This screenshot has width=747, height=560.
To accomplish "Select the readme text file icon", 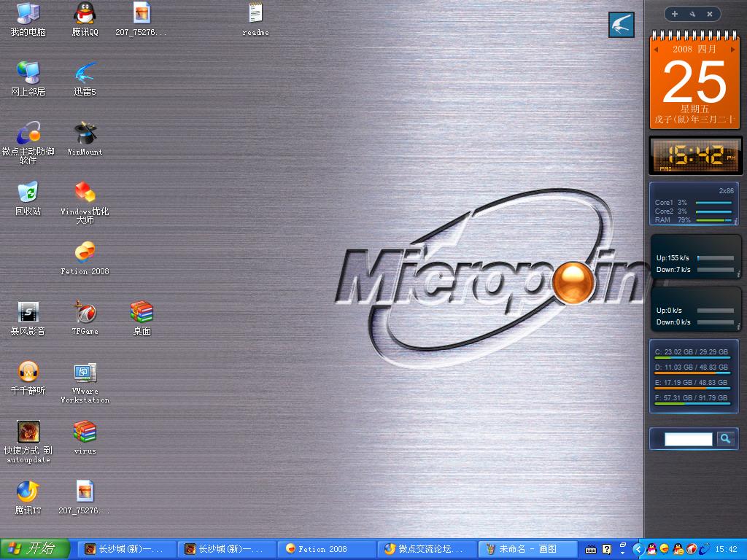I will point(255,13).
